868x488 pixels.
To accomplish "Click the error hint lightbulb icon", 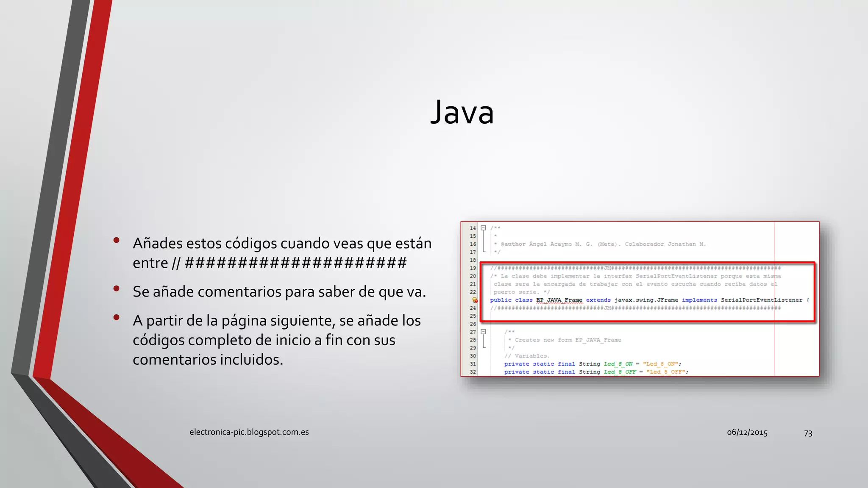I will click(x=475, y=300).
